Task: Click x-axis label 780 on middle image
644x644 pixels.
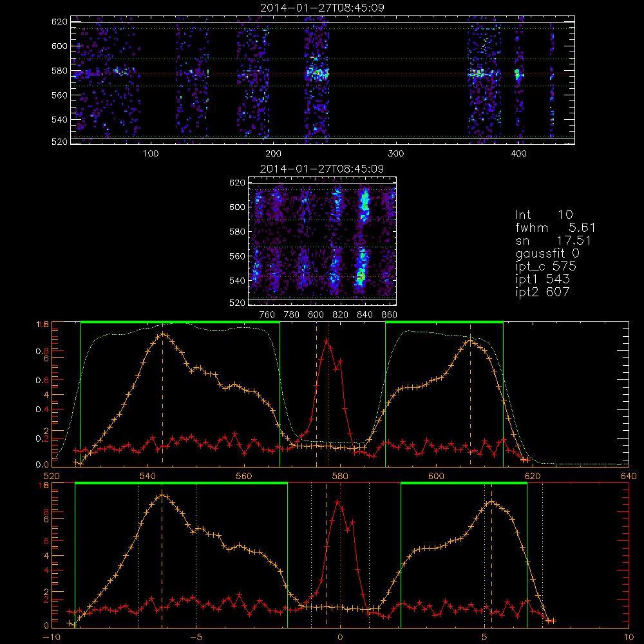Action: click(292, 315)
